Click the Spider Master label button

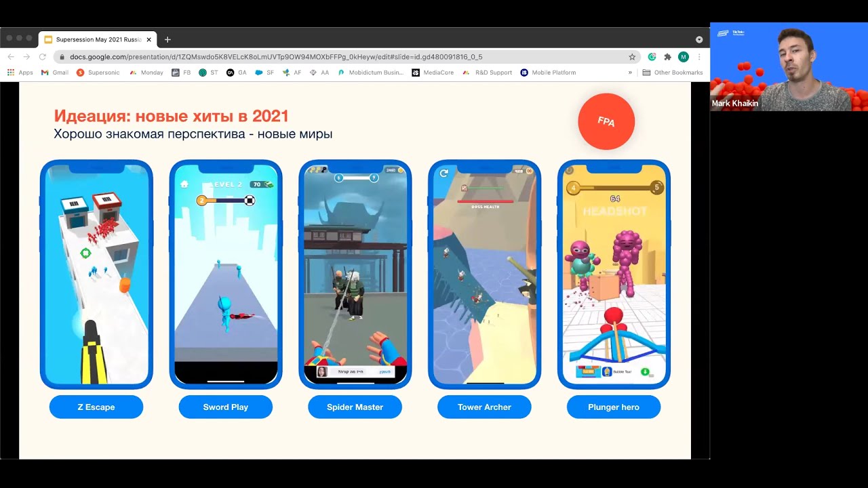point(355,407)
